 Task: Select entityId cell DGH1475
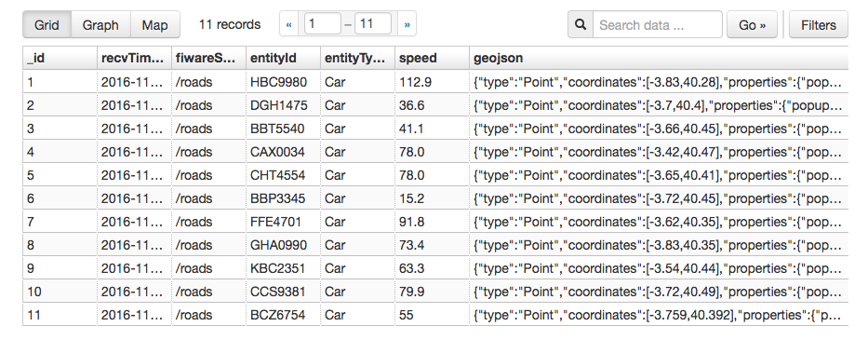[x=283, y=105]
